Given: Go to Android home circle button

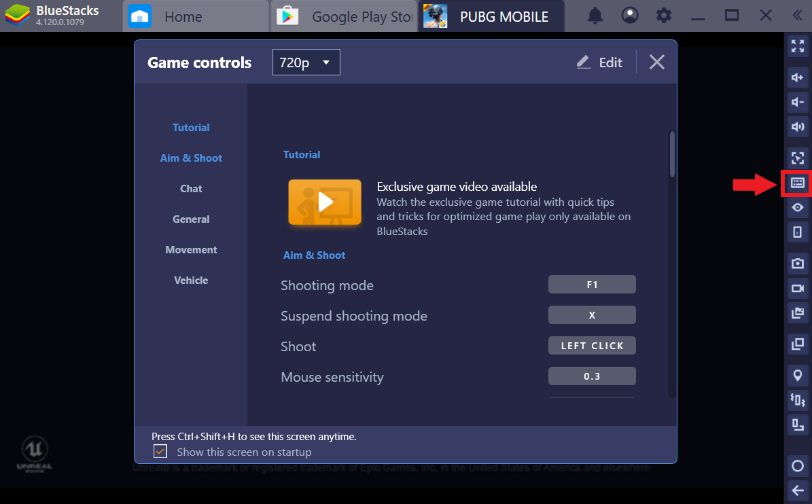Looking at the screenshot, I should [798, 466].
